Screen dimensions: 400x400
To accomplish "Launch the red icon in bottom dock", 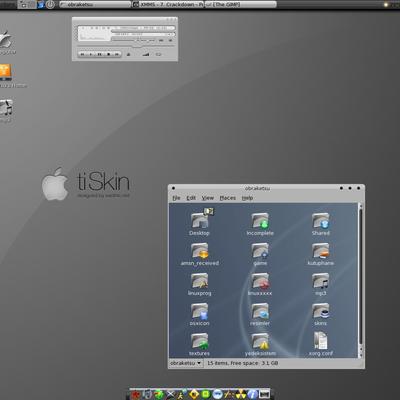I will point(135,395).
